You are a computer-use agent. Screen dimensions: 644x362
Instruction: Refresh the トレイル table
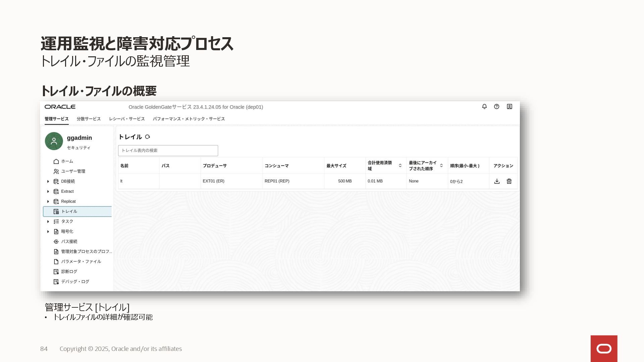(x=148, y=137)
